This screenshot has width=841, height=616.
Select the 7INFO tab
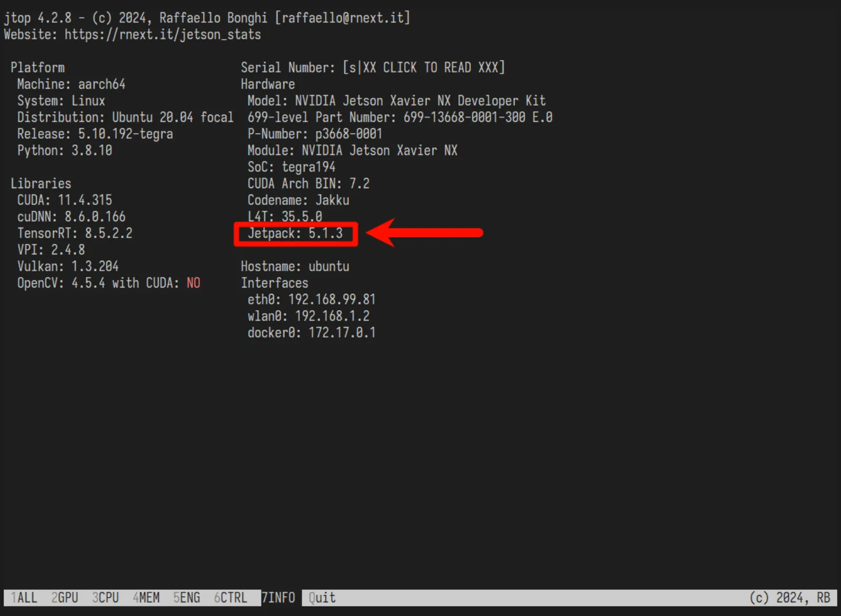click(279, 598)
